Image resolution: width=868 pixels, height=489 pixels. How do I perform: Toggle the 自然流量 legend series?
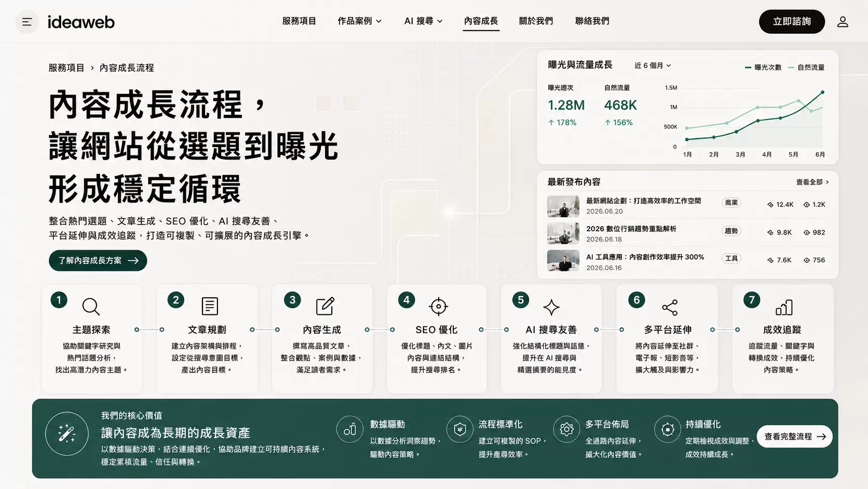806,68
